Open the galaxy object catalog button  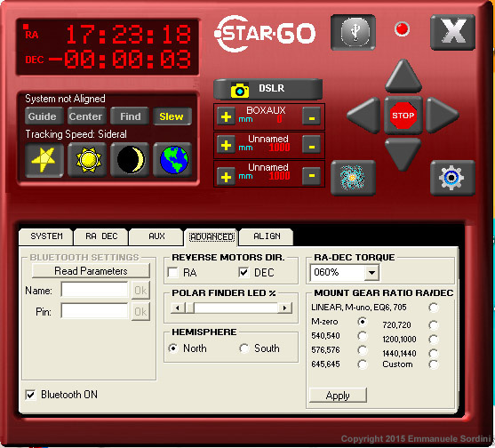[x=353, y=178]
